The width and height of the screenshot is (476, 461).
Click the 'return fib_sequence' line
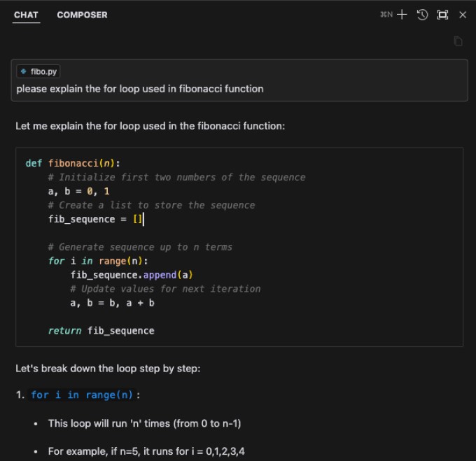click(101, 331)
